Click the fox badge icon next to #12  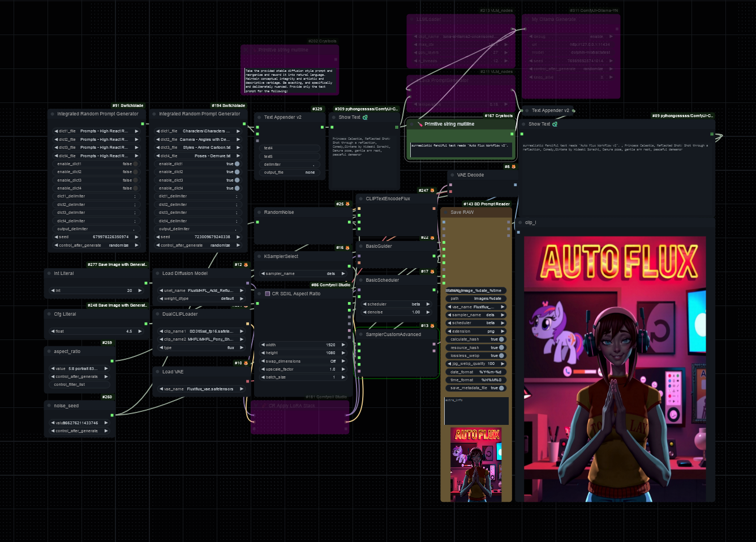(x=246, y=265)
